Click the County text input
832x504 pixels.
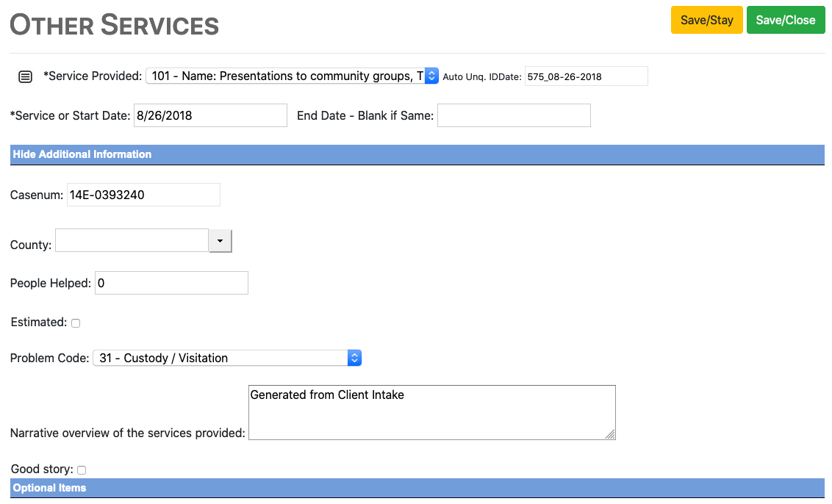pyautogui.click(x=132, y=240)
